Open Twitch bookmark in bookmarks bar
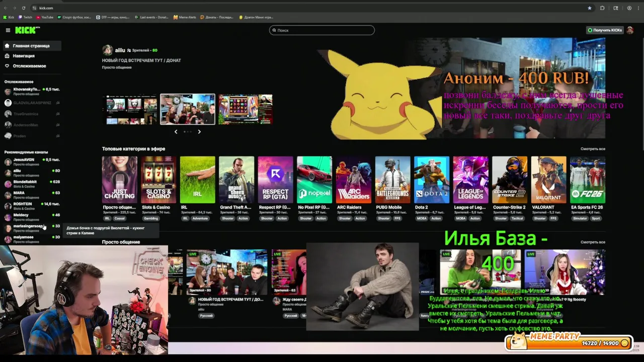Screen dimensions: 644x362 (25, 17)
